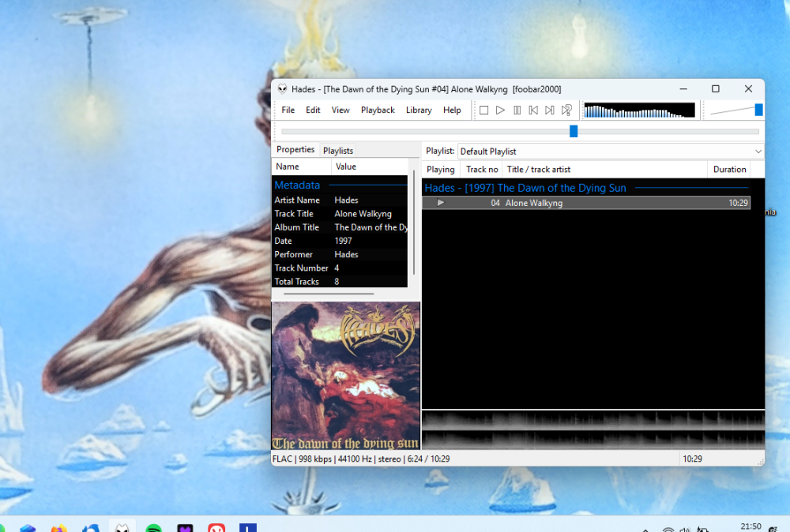Open the Playback menu
The height and width of the screenshot is (532, 790).
point(378,111)
